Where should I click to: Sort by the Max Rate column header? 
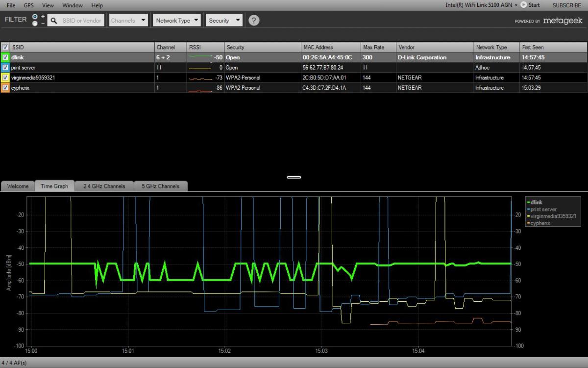[378, 47]
